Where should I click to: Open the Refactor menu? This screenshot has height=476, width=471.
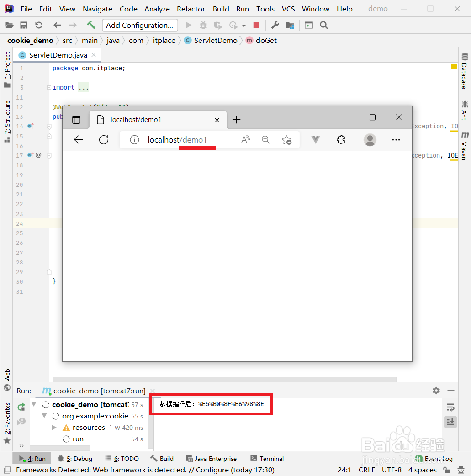point(191,9)
